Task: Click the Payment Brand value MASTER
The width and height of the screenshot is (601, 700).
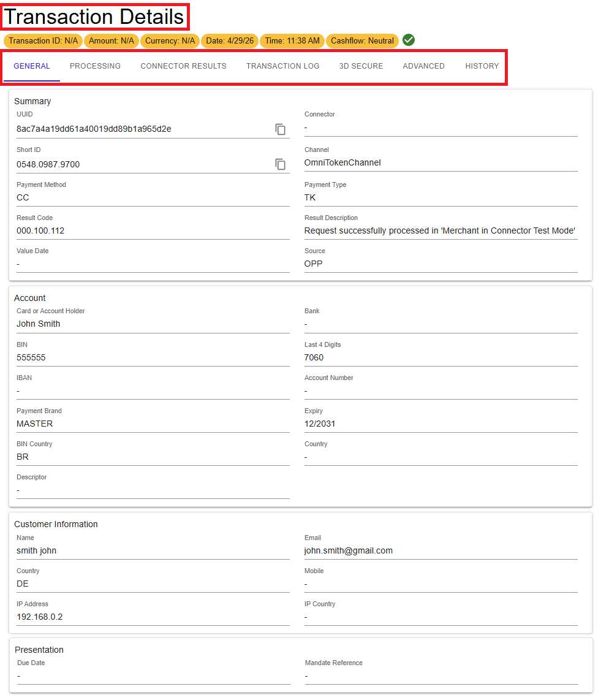Action: 35,424
